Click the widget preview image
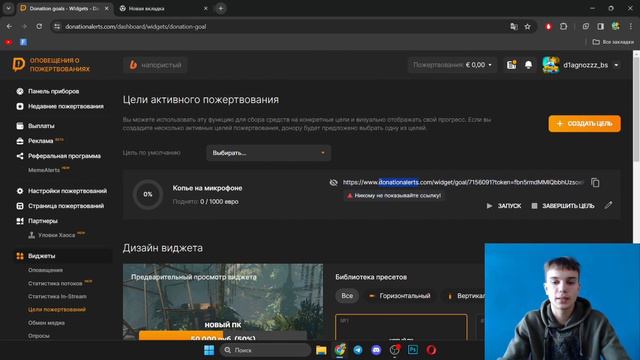This screenshot has height=360, width=640. [x=223, y=302]
